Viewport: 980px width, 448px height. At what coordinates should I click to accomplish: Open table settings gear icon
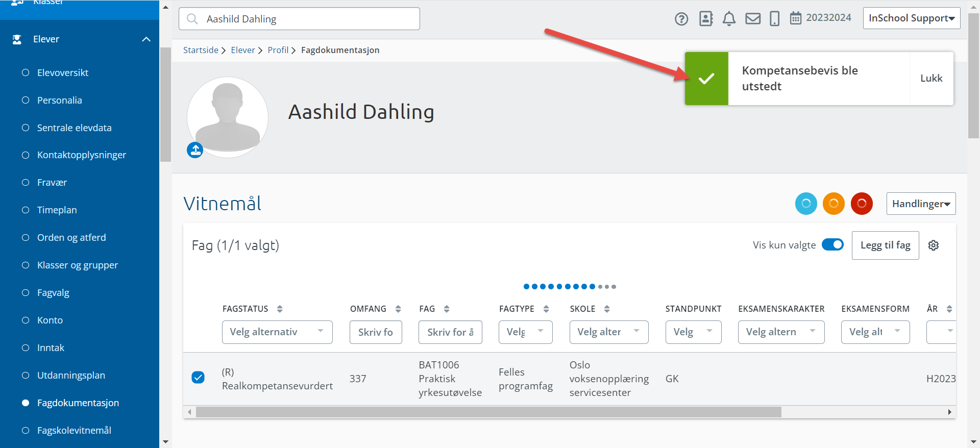(x=934, y=245)
